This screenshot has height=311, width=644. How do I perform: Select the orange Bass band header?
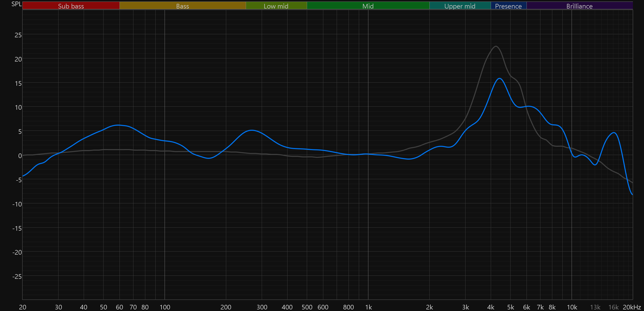tap(182, 6)
